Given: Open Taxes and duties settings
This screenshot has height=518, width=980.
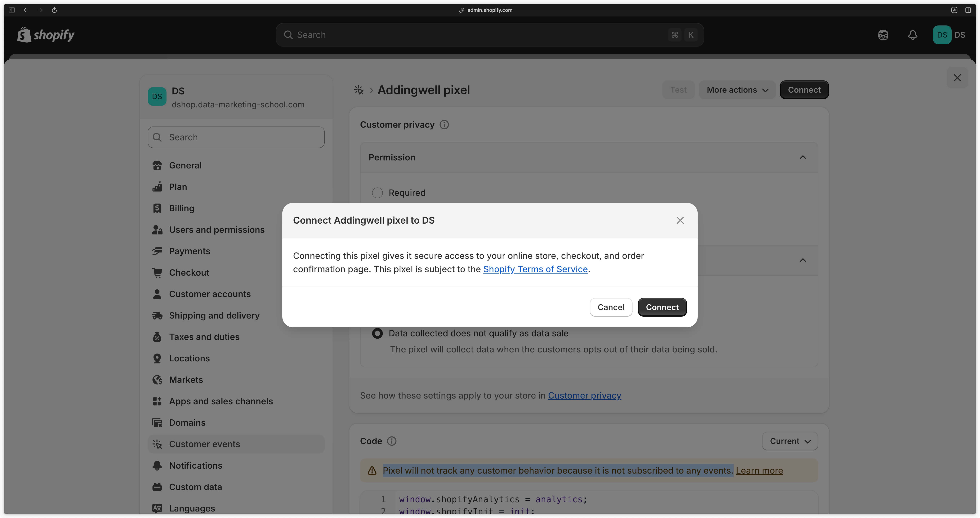Looking at the screenshot, I should (236, 337).
